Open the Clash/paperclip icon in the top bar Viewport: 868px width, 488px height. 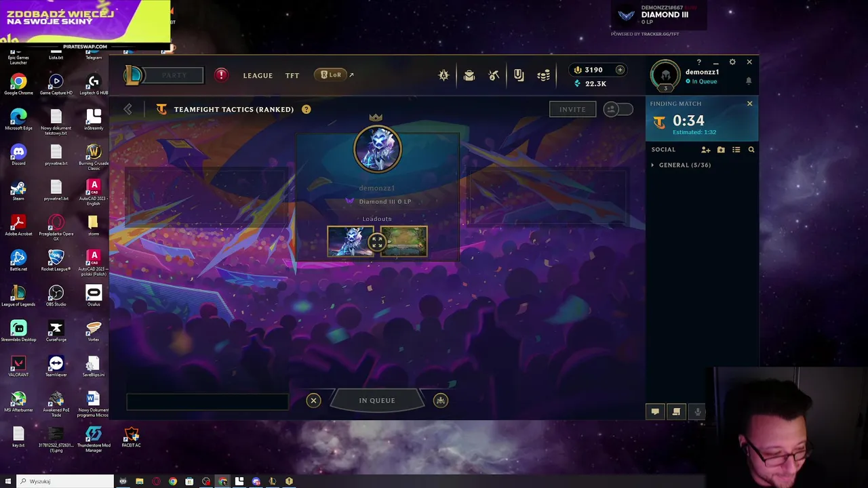point(519,75)
